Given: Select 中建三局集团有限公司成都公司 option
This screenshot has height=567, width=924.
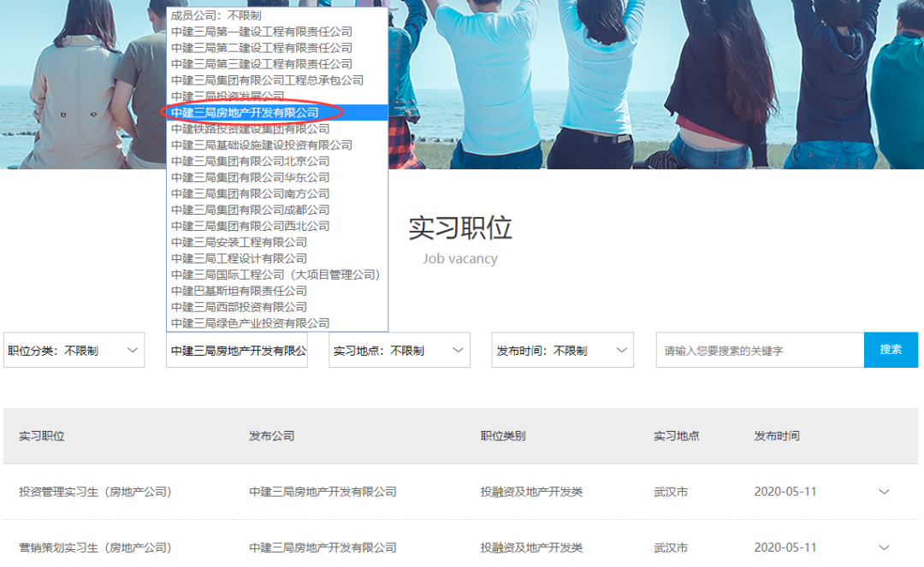Looking at the screenshot, I should tap(250, 210).
